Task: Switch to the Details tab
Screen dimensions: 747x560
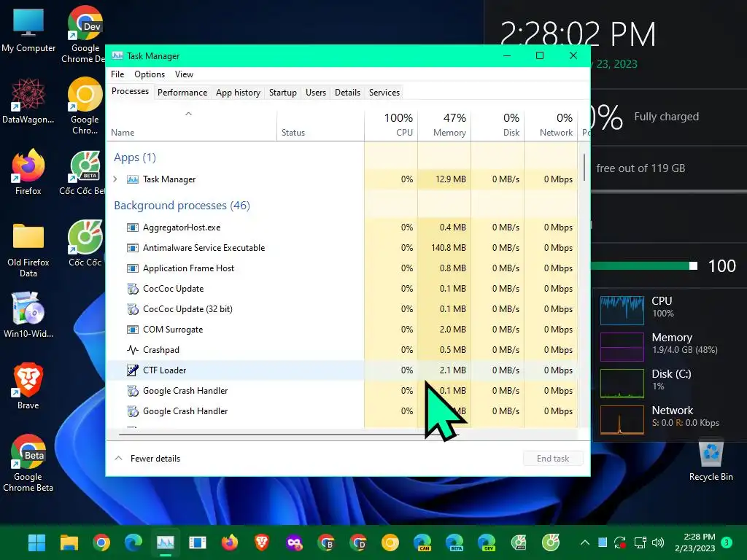Action: point(347,93)
